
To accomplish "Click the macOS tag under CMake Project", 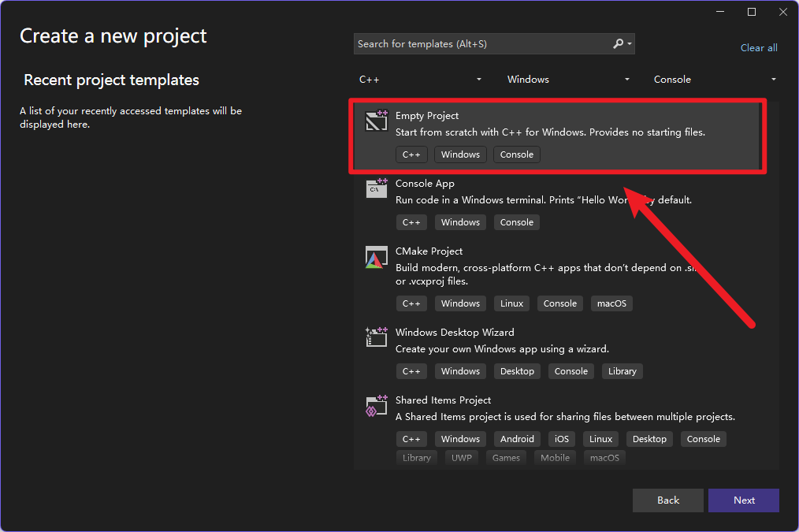I will click(611, 303).
